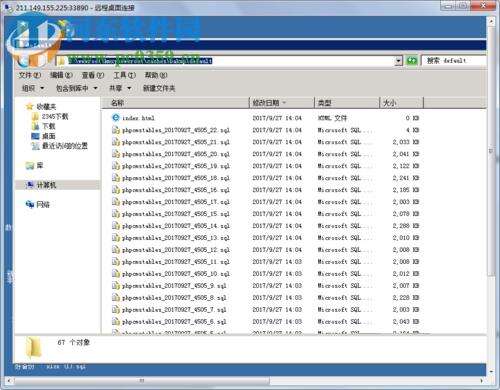The image size is (500, 390).
Task: Click the 67 个对象 status text
Action: (74, 342)
